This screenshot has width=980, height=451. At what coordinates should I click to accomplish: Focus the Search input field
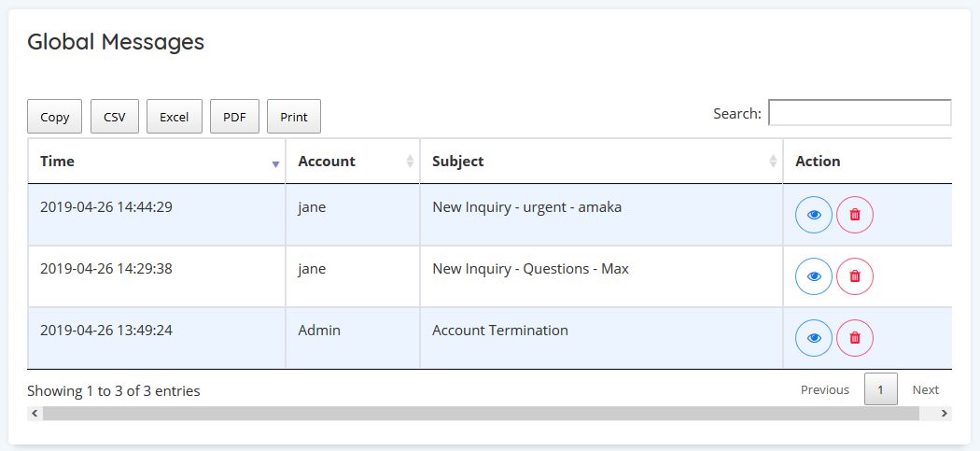pyautogui.click(x=859, y=113)
